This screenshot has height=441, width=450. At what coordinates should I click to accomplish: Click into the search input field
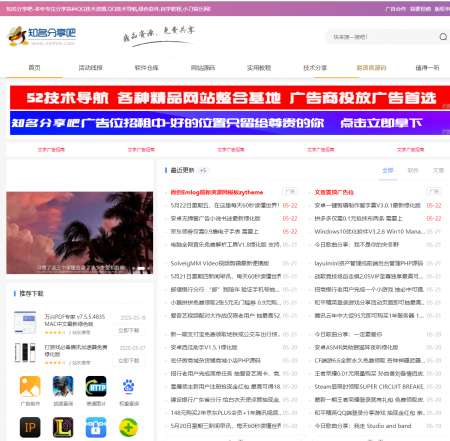tap(383, 37)
